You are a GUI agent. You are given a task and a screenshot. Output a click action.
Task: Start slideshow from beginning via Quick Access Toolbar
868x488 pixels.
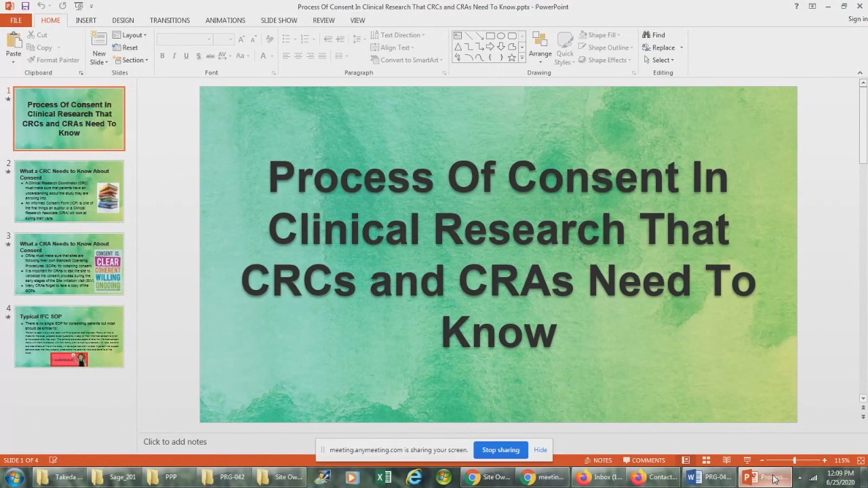(x=77, y=6)
